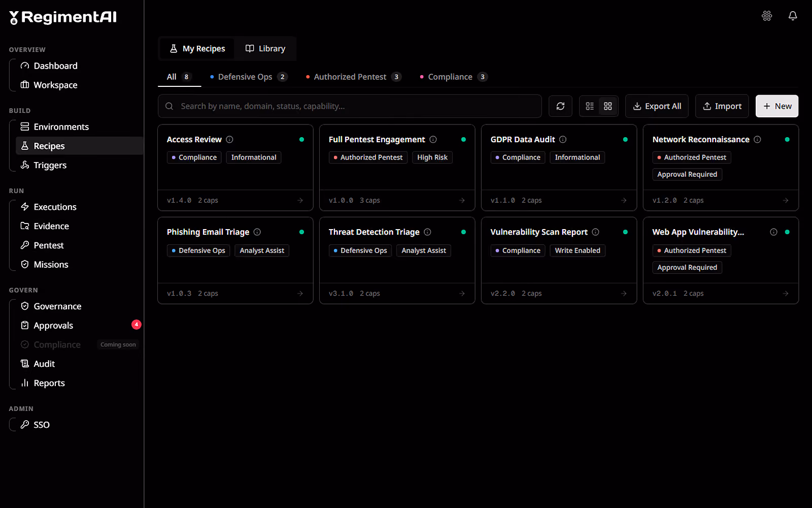
Task: Filter by Defensive Ops category
Action: pos(249,77)
